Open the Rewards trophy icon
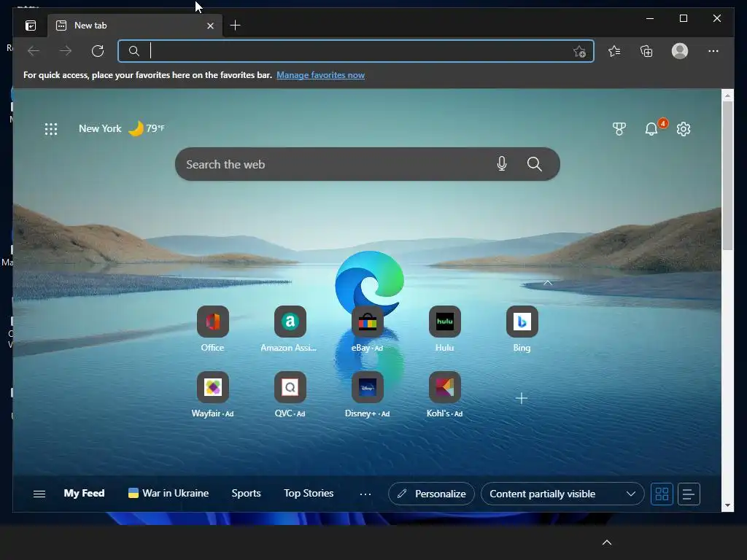 pyautogui.click(x=619, y=129)
